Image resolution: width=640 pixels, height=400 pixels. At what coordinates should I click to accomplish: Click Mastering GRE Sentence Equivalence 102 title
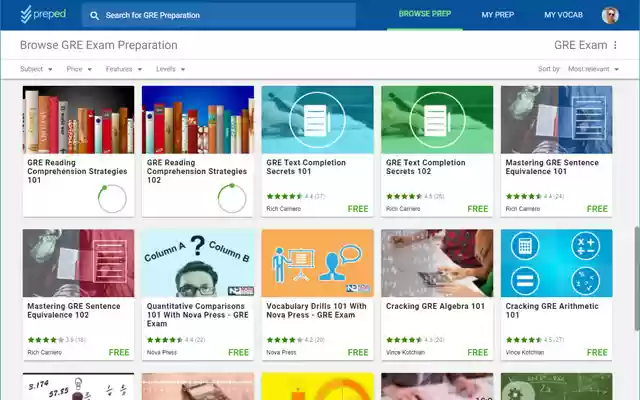click(x=74, y=311)
